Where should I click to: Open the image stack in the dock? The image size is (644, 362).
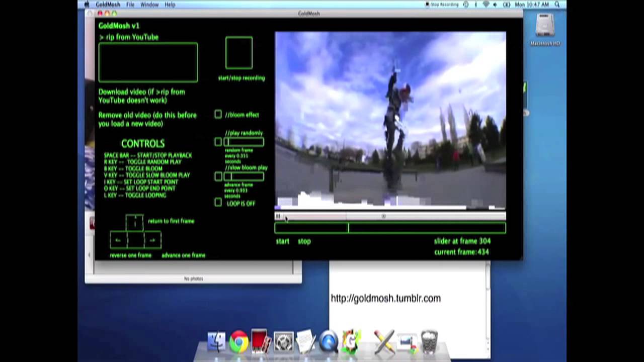(x=407, y=342)
